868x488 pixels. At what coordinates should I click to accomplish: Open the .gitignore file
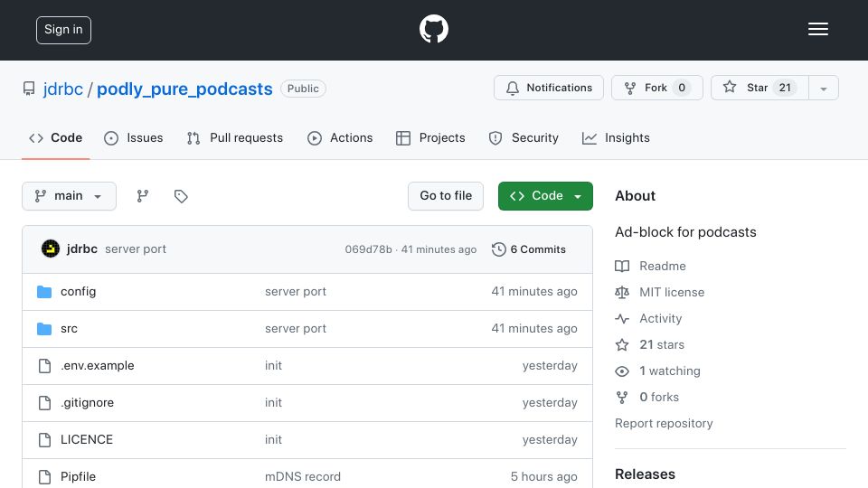pos(88,403)
